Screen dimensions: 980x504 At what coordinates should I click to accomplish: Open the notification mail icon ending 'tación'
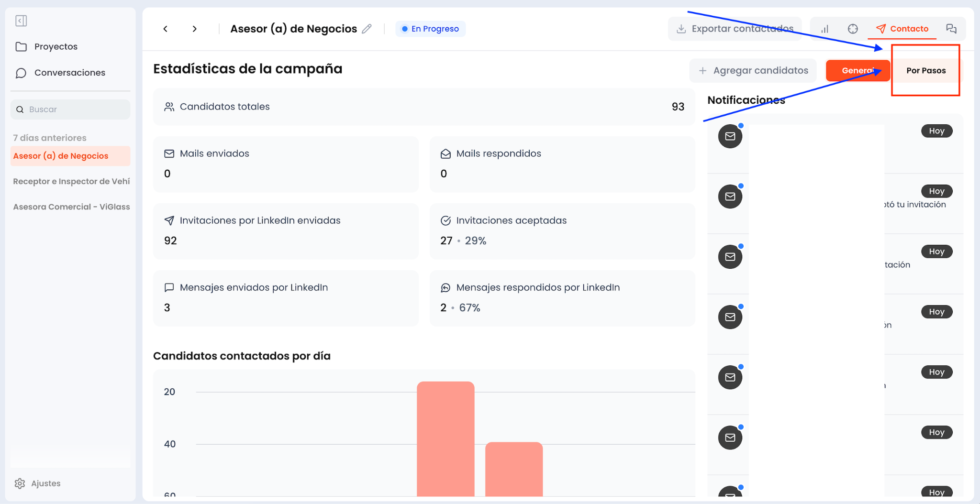730,257
